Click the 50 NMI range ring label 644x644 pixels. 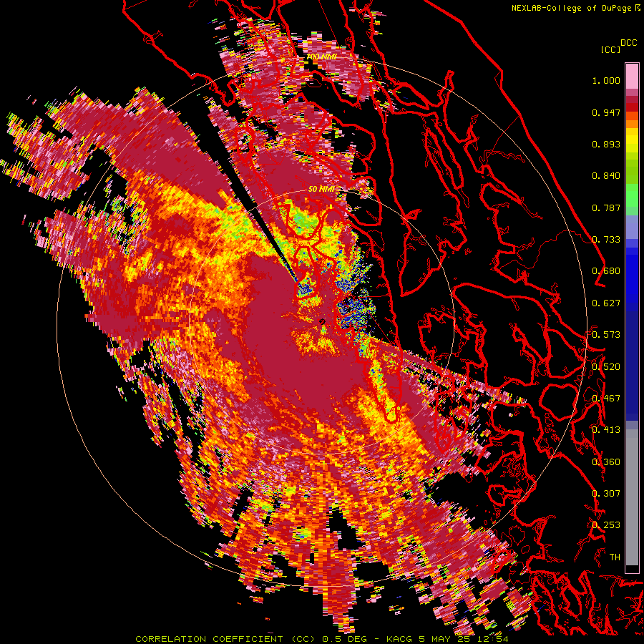tap(321, 189)
